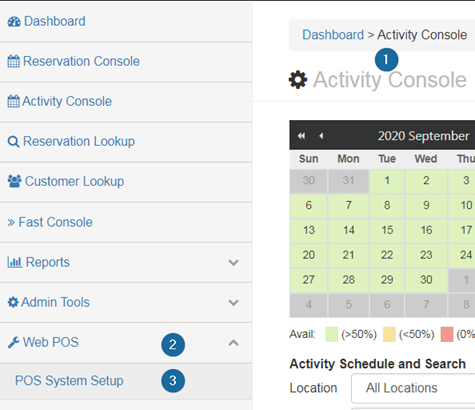Select September 30 on the calendar
The height and width of the screenshot is (410, 475).
[426, 280]
